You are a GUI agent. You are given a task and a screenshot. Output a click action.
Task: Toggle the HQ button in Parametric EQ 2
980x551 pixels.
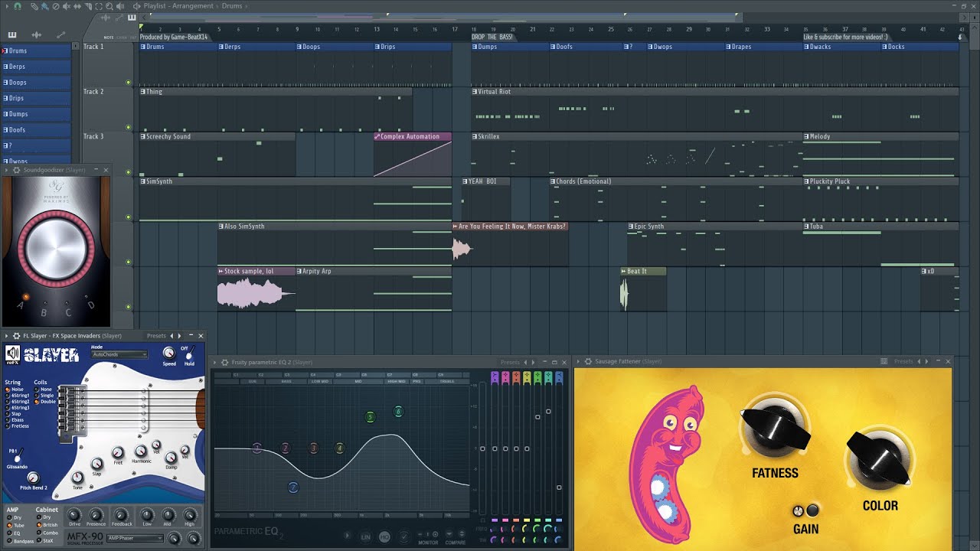(384, 536)
